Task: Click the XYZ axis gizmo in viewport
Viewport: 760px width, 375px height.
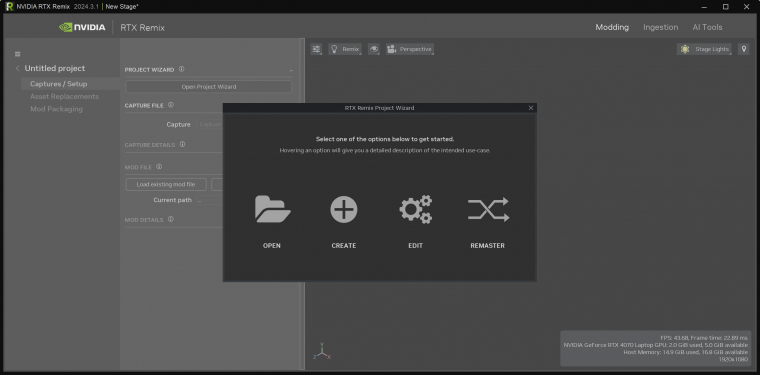Action: 322,351
